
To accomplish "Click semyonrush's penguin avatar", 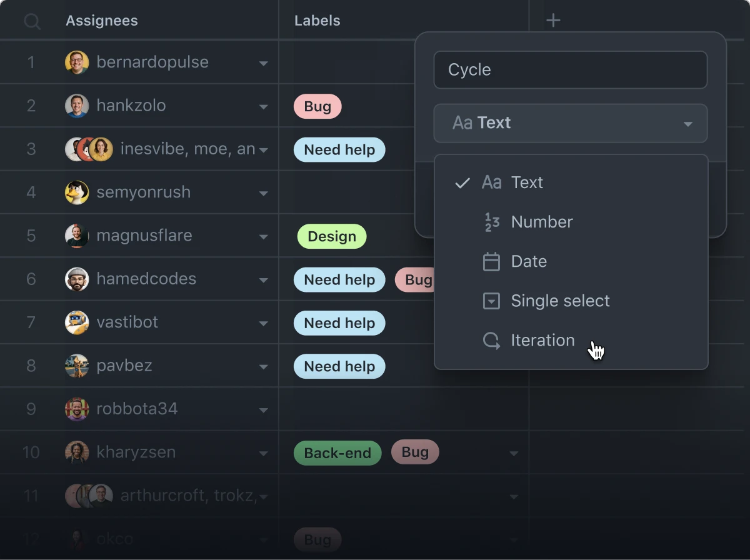I will [x=76, y=192].
